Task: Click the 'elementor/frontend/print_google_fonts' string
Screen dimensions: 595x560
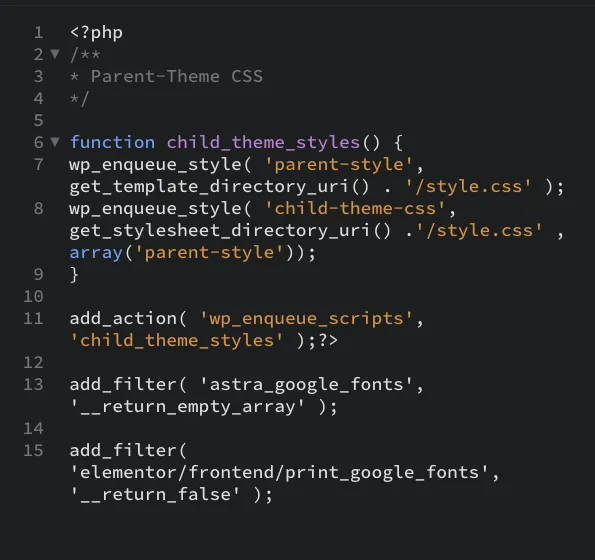Action: pyautogui.click(x=279, y=473)
